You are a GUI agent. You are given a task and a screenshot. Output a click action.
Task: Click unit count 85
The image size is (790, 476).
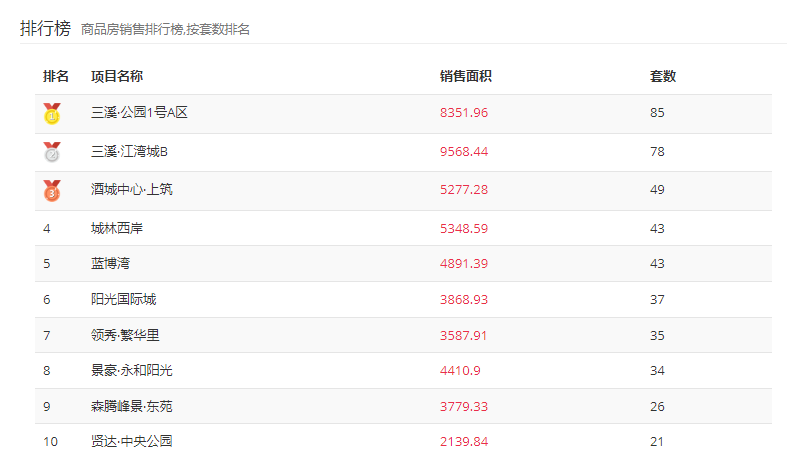657,112
